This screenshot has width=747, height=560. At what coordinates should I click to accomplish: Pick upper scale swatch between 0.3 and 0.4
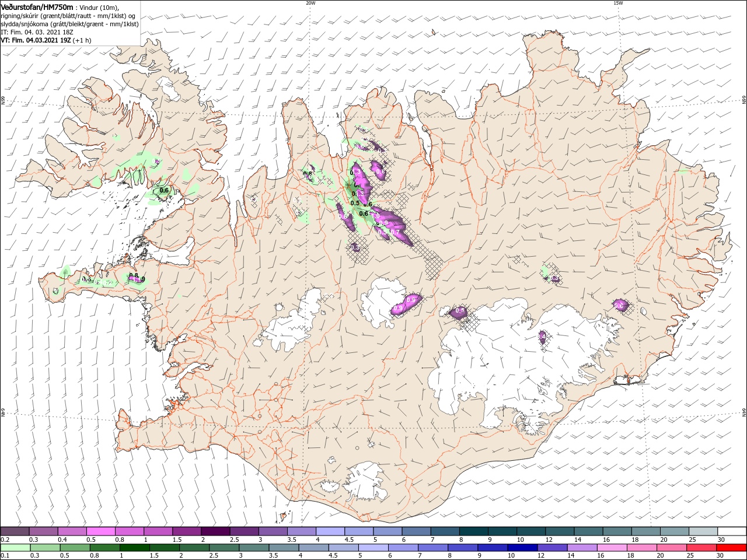click(43, 531)
